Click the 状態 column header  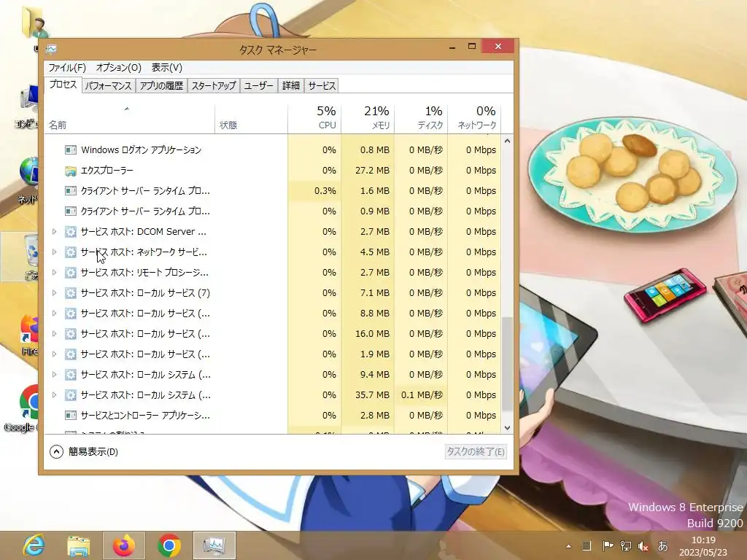tap(251, 117)
